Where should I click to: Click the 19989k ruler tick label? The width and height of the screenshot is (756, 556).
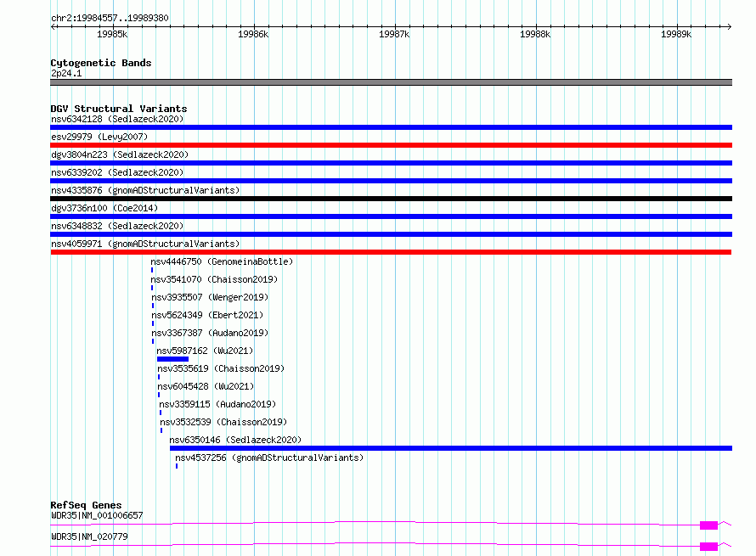click(676, 34)
